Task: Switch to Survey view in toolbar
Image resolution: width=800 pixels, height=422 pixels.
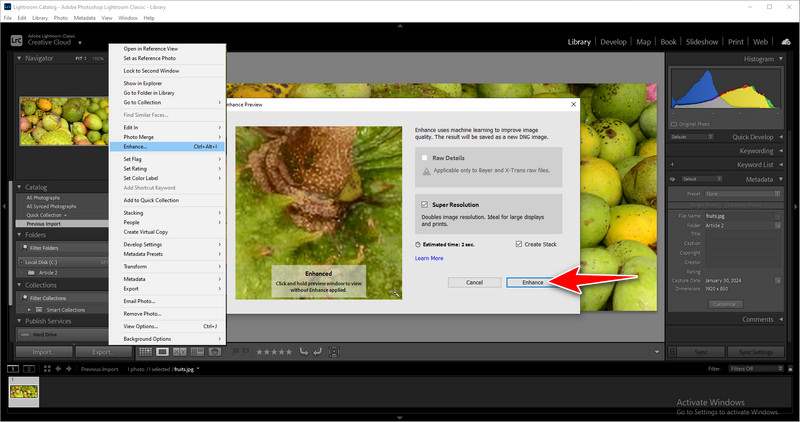Action: click(x=197, y=352)
